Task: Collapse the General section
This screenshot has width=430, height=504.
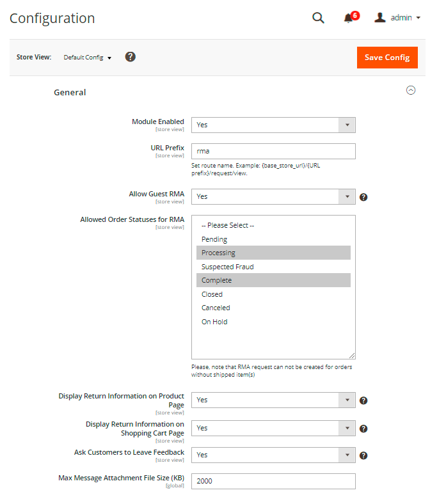Action: pos(411,91)
